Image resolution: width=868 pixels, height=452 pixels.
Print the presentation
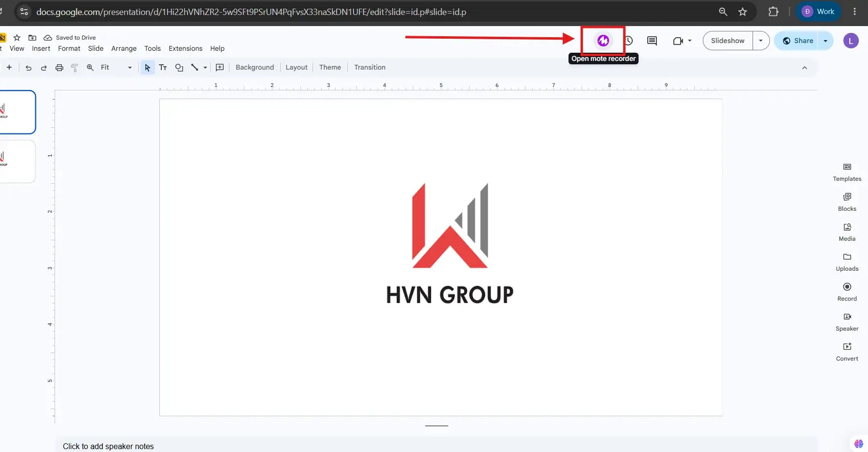click(x=59, y=68)
